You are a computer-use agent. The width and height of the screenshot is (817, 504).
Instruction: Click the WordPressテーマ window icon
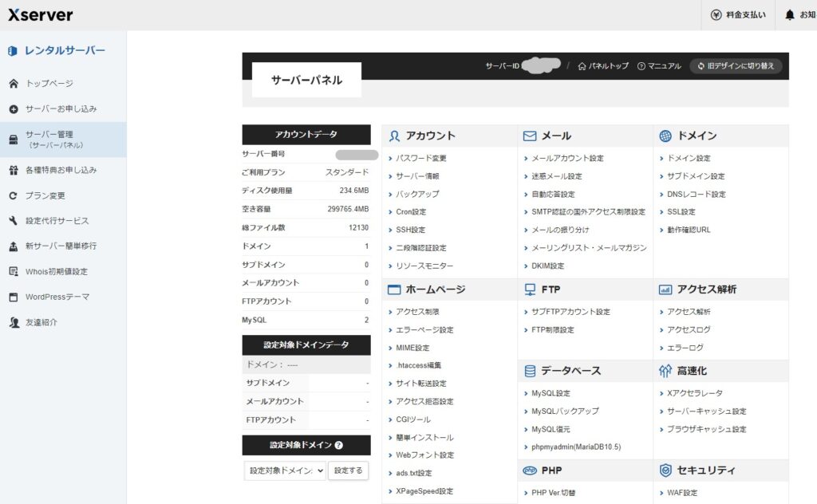[x=14, y=297]
